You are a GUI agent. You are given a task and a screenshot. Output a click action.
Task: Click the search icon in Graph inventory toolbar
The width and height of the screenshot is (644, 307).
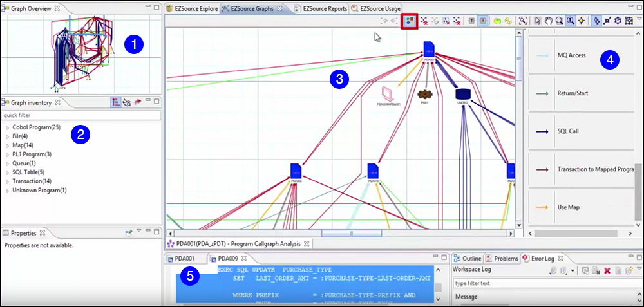[127, 102]
